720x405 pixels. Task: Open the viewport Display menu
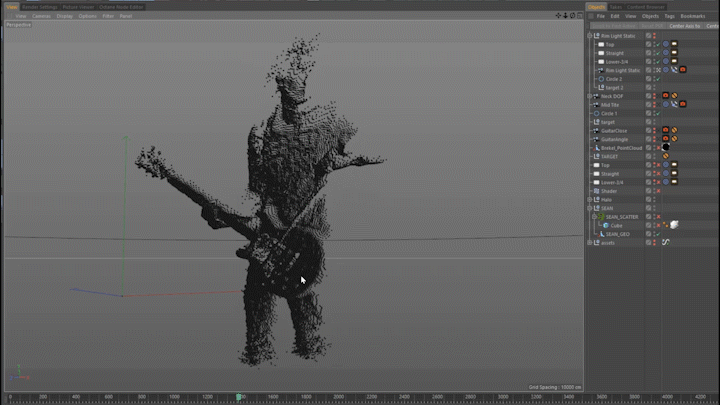(x=65, y=16)
